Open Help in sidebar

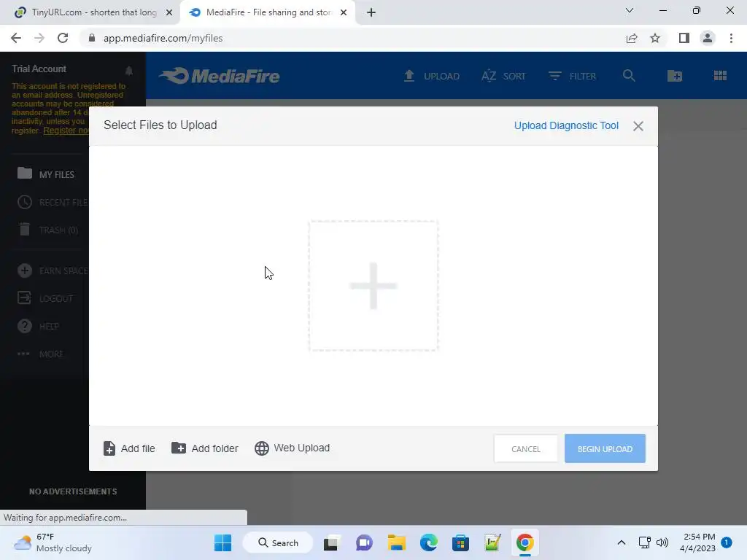[x=38, y=326]
